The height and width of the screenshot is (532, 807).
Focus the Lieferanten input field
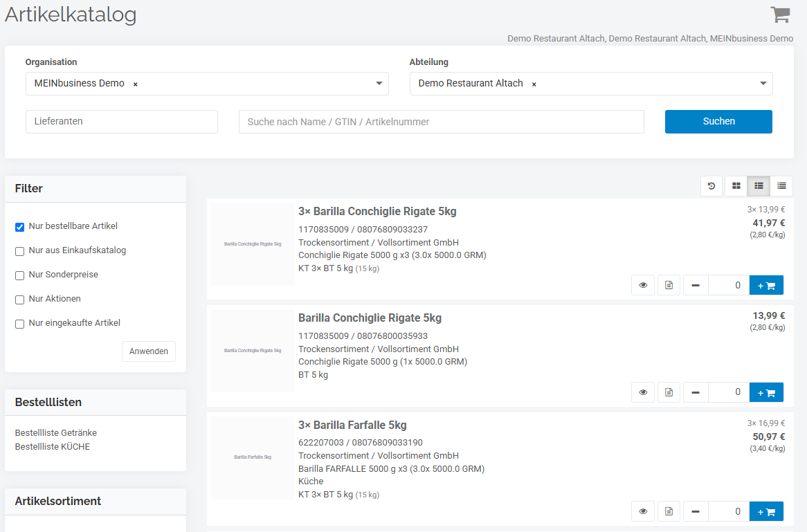pyautogui.click(x=121, y=122)
